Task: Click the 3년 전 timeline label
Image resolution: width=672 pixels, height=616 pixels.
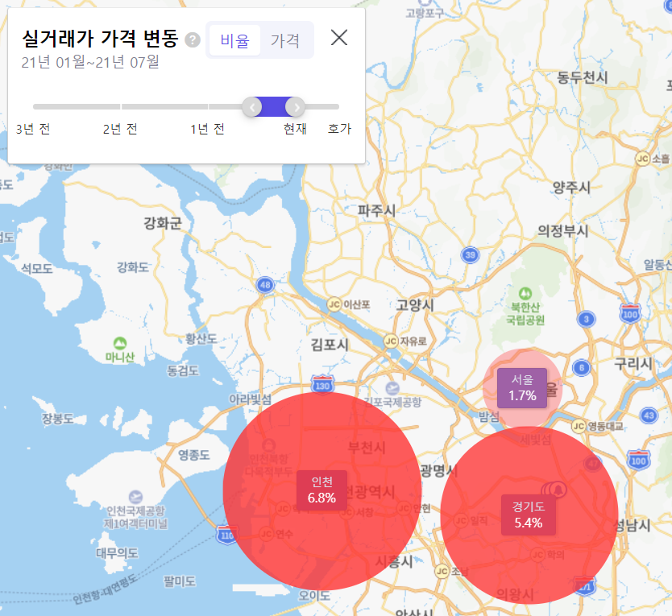Action: point(33,129)
